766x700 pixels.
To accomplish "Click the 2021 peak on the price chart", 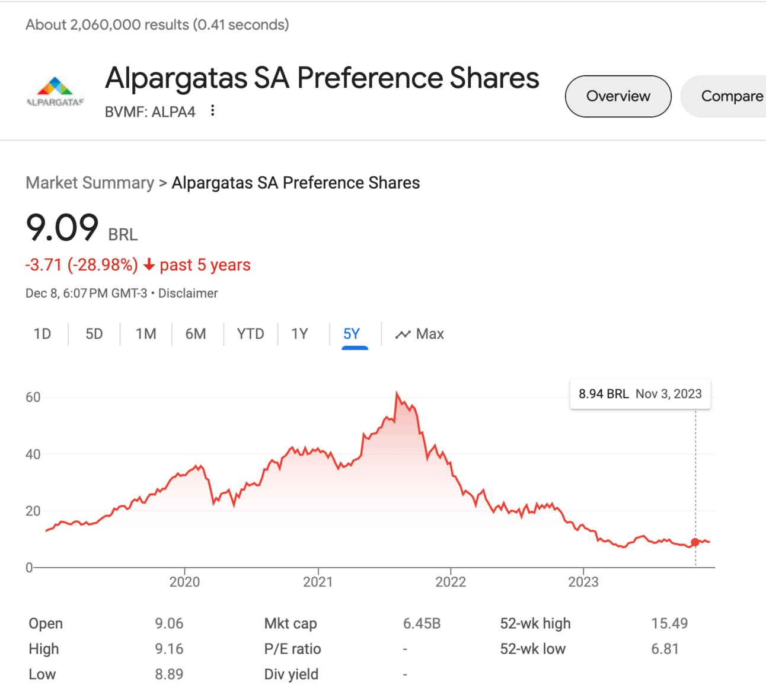I will point(397,393).
